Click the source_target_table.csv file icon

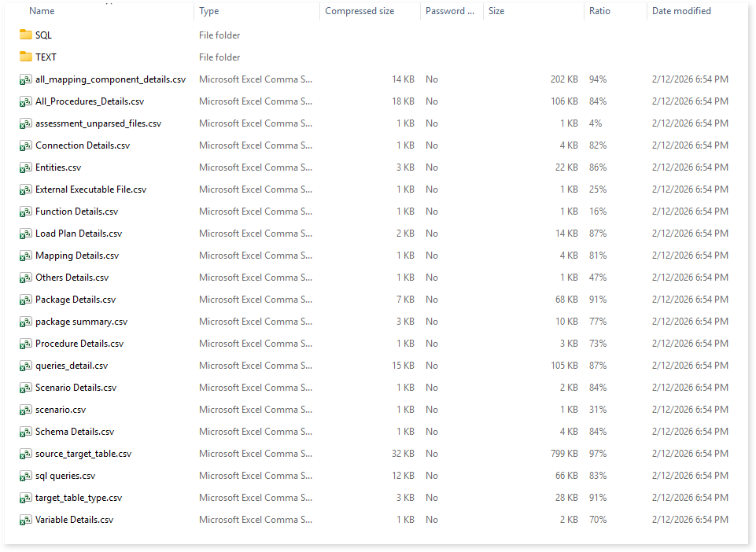tap(26, 454)
